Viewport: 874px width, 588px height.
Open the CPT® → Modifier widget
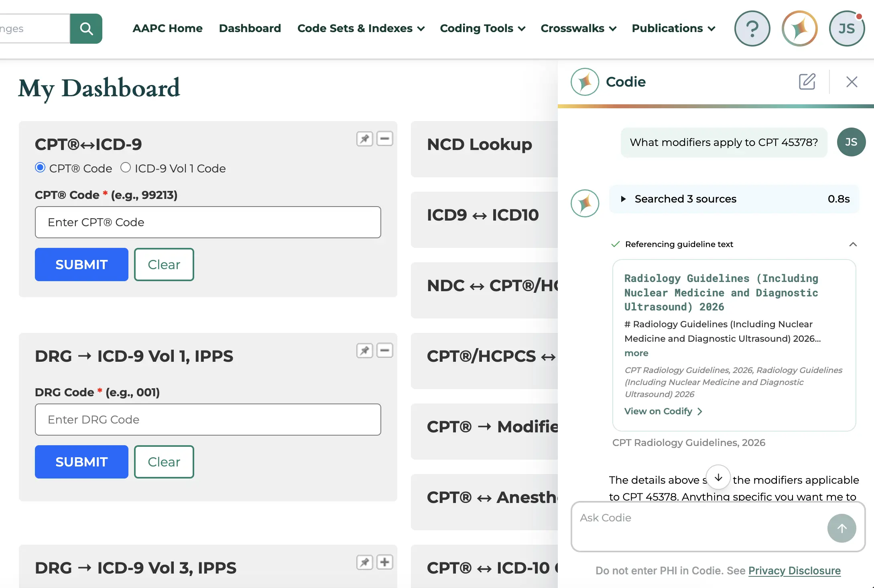(484, 432)
